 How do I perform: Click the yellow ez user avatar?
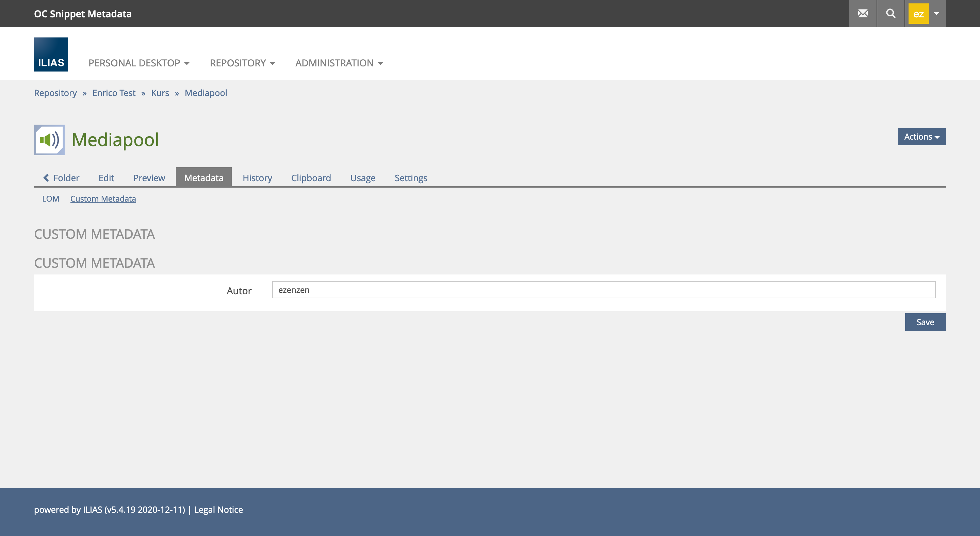(x=918, y=14)
